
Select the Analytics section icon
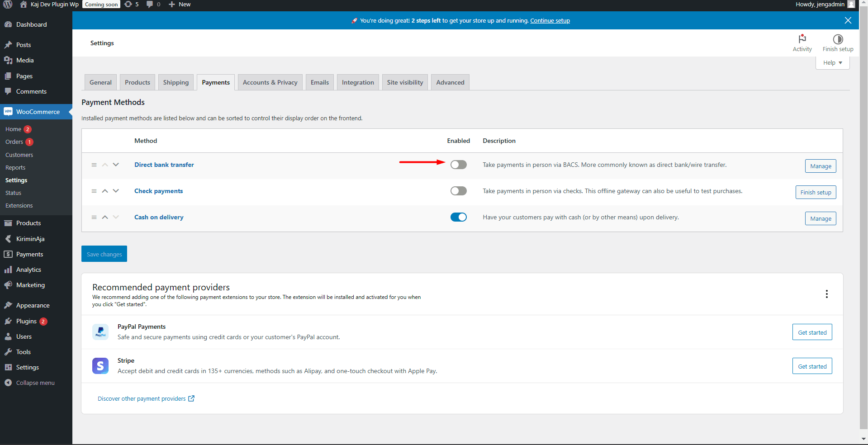pos(9,270)
